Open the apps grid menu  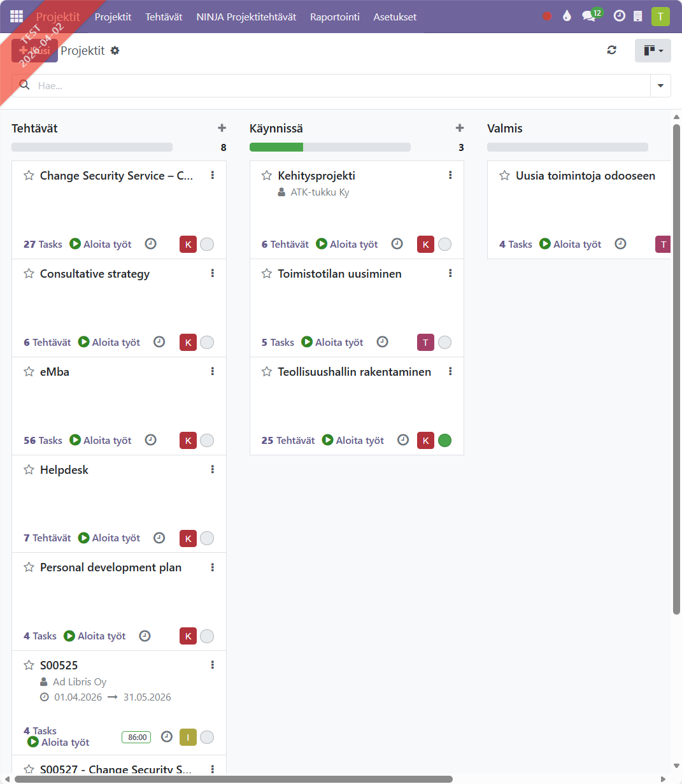click(x=17, y=17)
